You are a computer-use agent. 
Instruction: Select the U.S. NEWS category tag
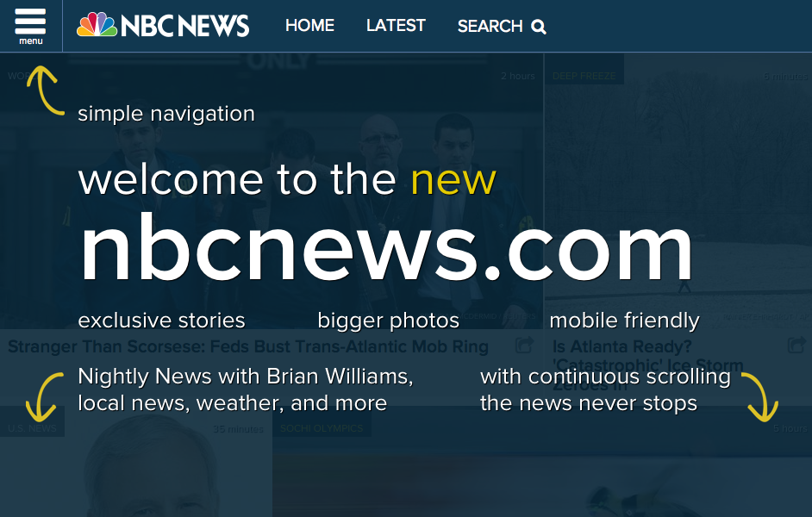(x=32, y=428)
